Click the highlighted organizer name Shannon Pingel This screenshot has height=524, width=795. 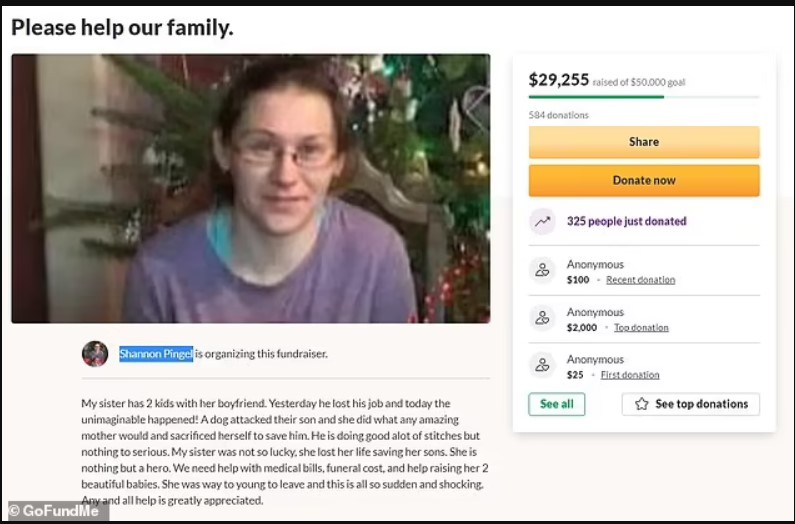tap(156, 354)
